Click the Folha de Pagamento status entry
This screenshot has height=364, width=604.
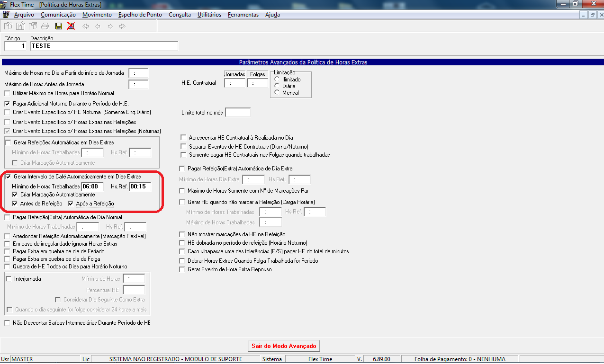(460, 359)
